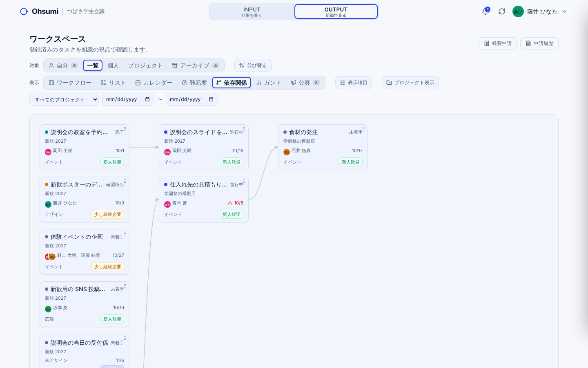588x368 pixels.
Task: Select the 個人 target filter
Action: tap(113, 65)
